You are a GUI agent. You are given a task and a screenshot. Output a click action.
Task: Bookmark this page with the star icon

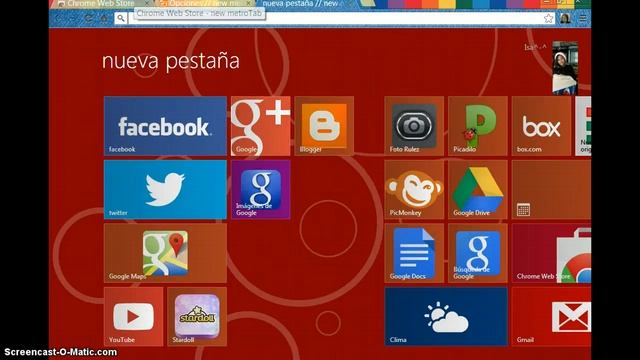click(548, 18)
